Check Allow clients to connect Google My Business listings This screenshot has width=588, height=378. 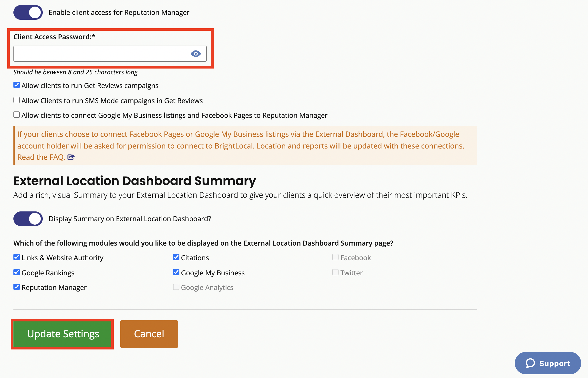pyautogui.click(x=16, y=115)
